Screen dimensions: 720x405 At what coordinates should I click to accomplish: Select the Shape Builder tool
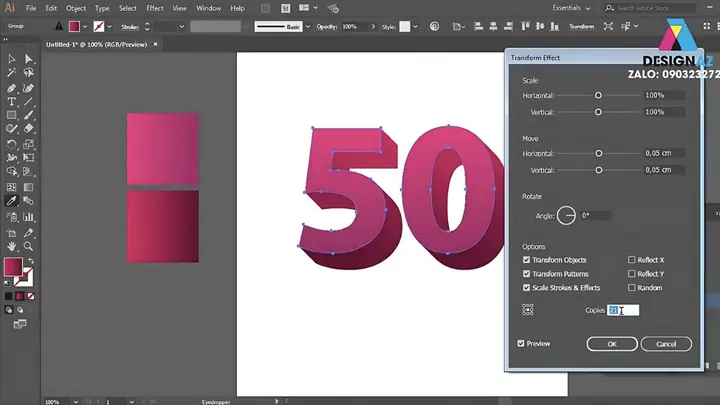(x=11, y=172)
